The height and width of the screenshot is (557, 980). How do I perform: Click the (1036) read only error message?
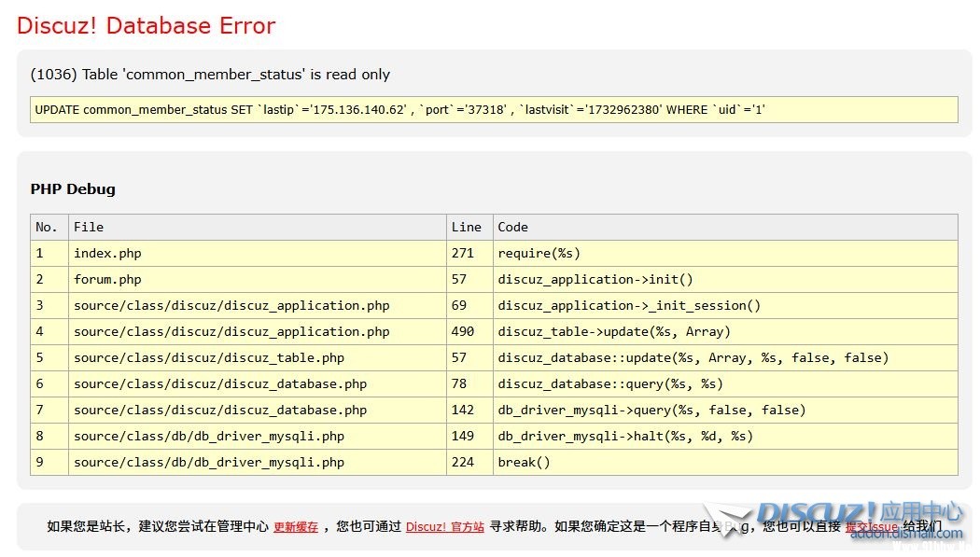pyautogui.click(x=210, y=75)
